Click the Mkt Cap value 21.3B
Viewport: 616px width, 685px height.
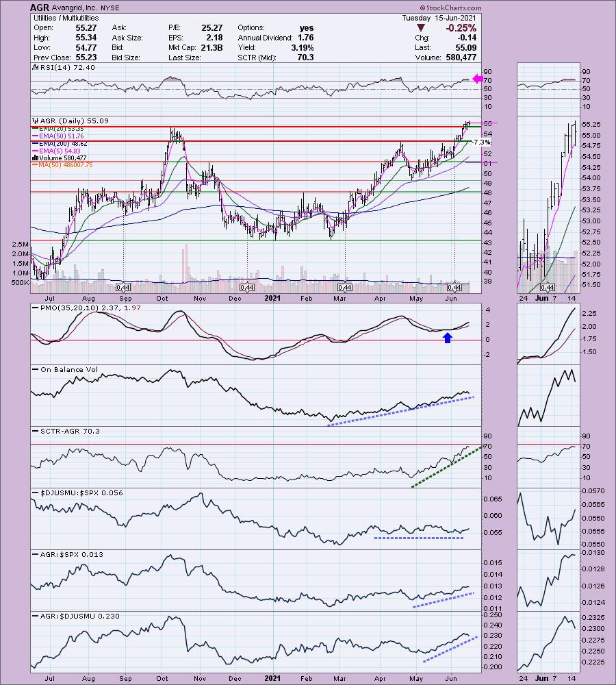coord(211,47)
